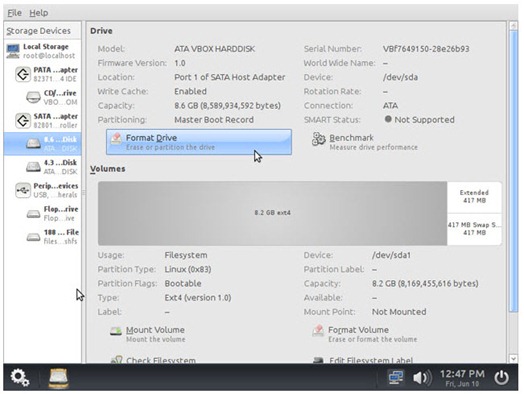This screenshot has width=524, height=394.
Task: Open the network tray icon
Action: [396, 378]
